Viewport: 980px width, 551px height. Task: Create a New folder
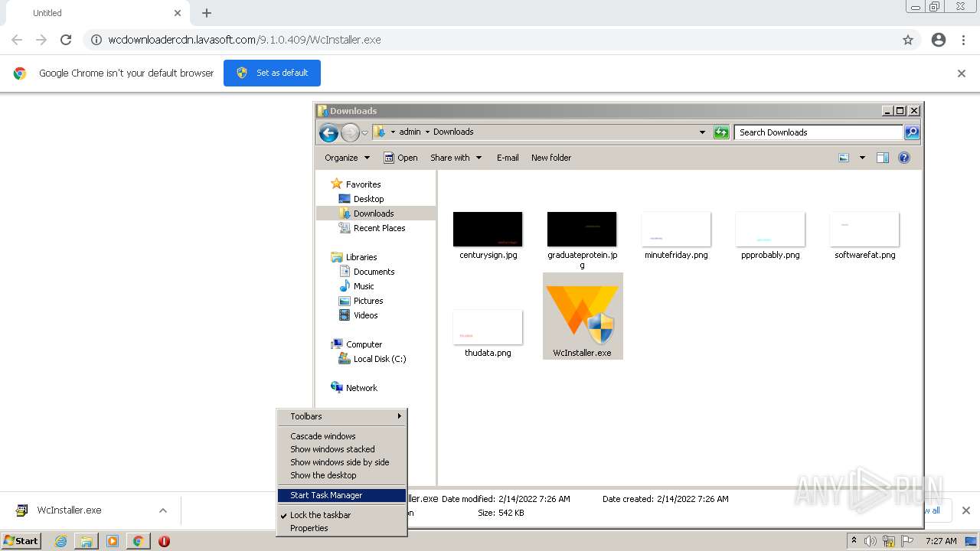coord(551,158)
